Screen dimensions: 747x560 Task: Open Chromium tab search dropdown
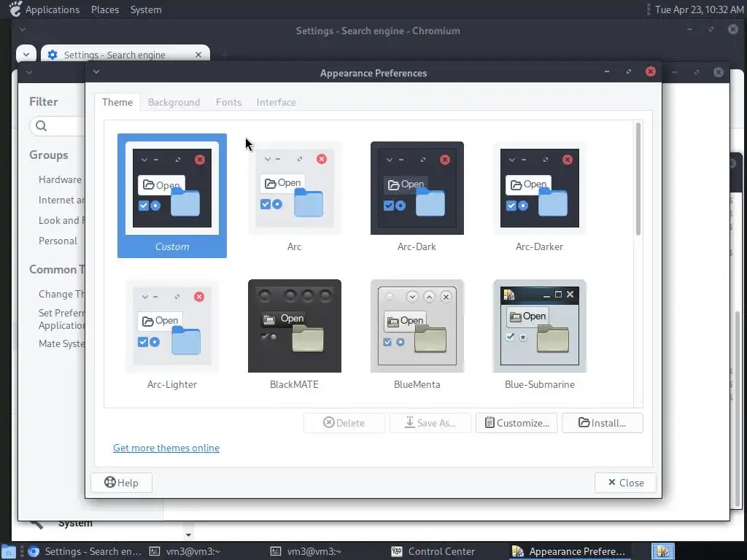(26, 54)
